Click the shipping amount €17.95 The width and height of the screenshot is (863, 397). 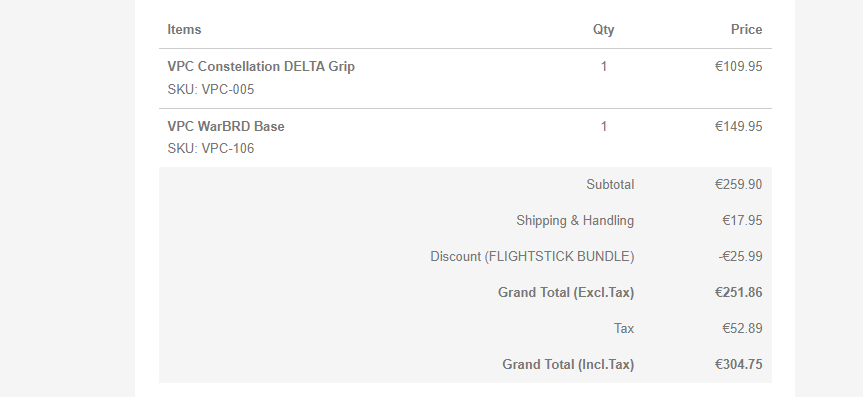[x=742, y=221]
